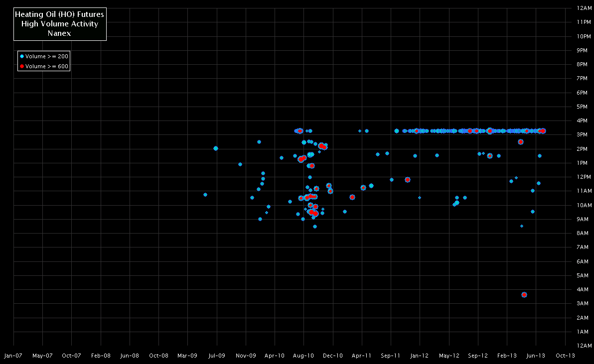Click the '11PM' time axis label
Viewport: 594px width, 364px height.
click(584, 22)
